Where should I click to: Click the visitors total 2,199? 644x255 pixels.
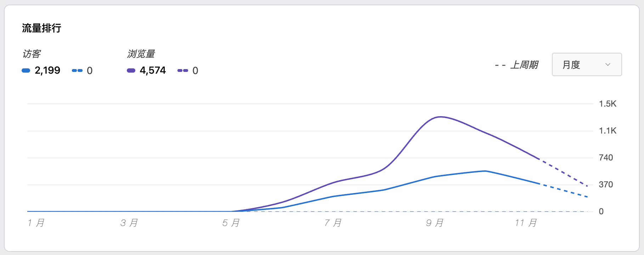pos(47,70)
